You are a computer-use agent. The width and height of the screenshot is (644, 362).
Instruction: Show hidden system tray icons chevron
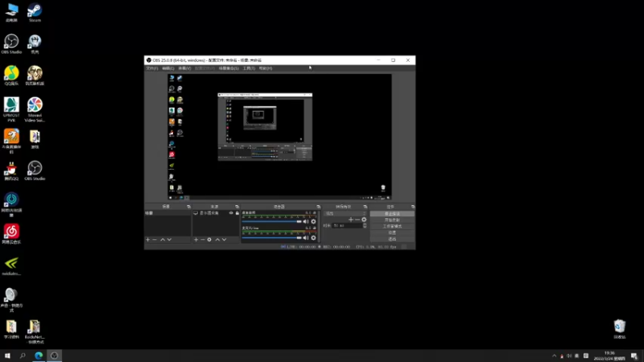[x=554, y=356]
